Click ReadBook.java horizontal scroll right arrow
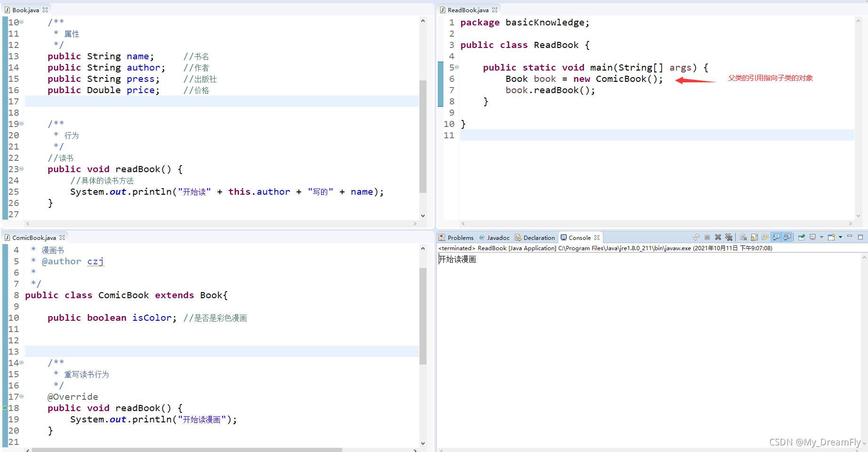This screenshot has width=868, height=452. pyautogui.click(x=850, y=224)
